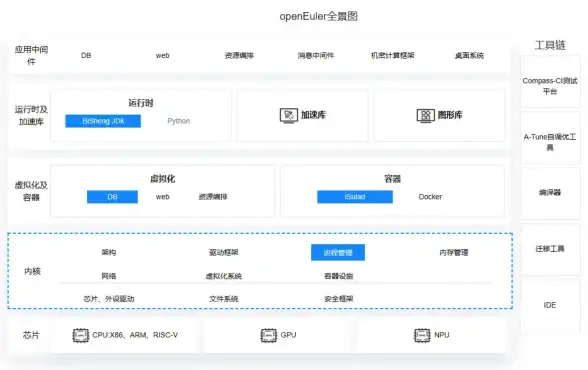
Task: Click the GPU chip icon
Action: [x=268, y=335]
